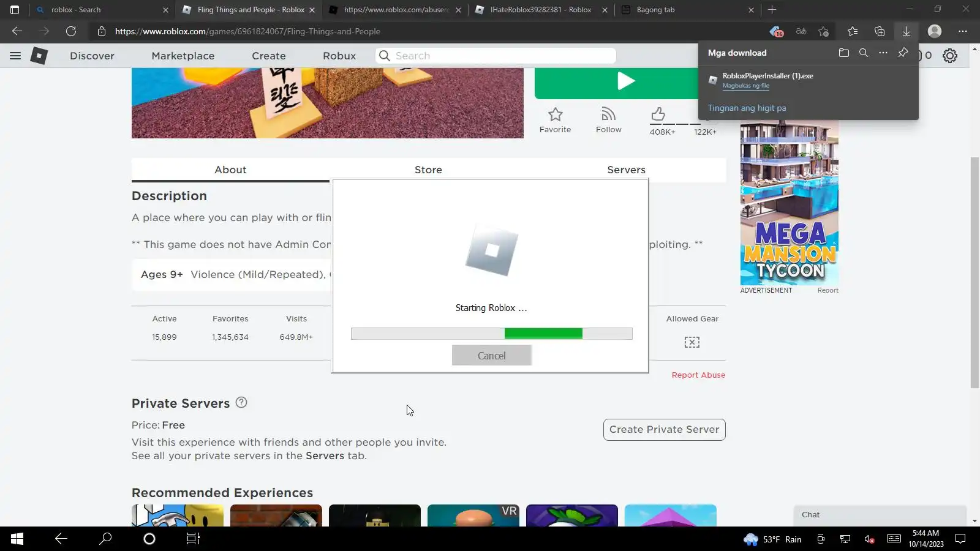
Task: Close the Bagong tab
Action: 751,10
